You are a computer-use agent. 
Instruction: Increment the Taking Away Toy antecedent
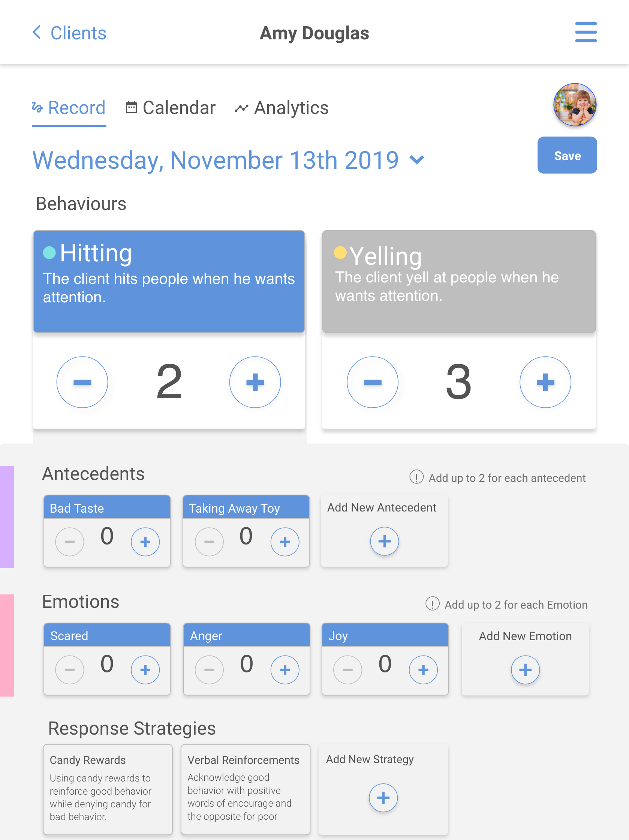[285, 541]
